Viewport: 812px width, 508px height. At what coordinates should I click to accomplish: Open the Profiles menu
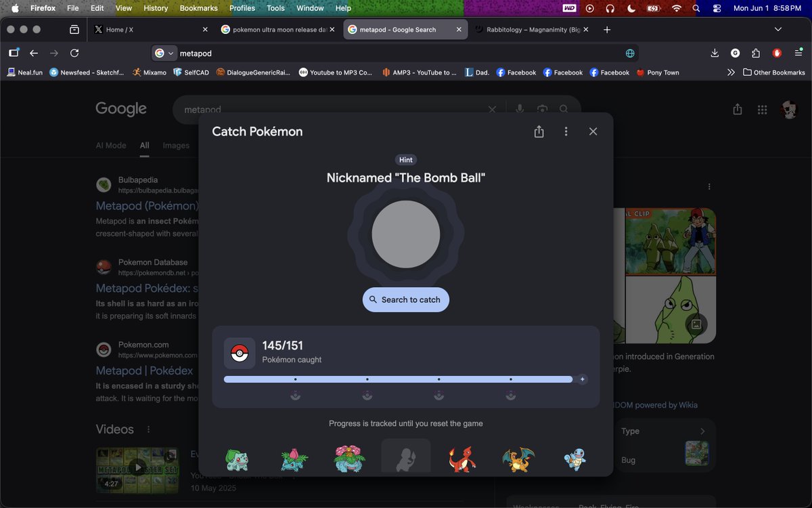[x=242, y=8]
